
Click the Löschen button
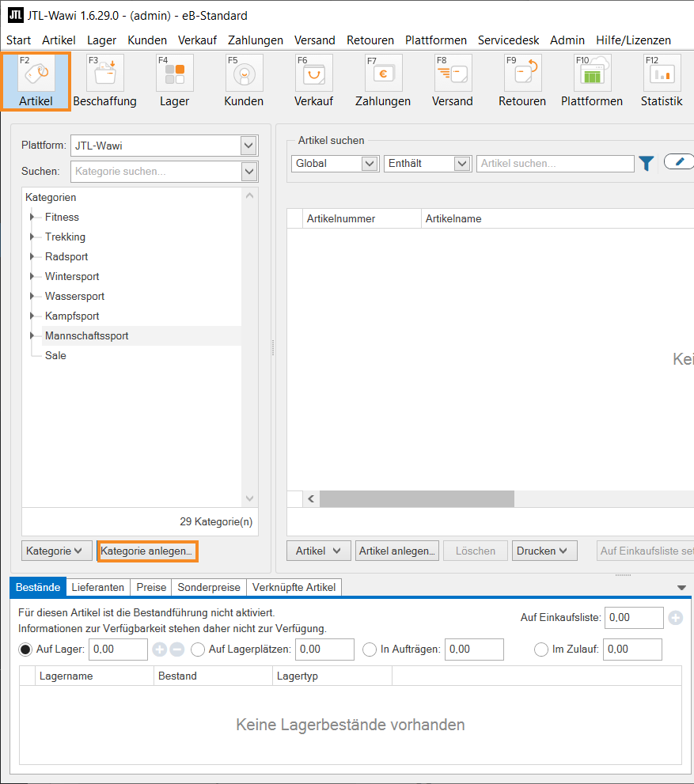click(476, 551)
